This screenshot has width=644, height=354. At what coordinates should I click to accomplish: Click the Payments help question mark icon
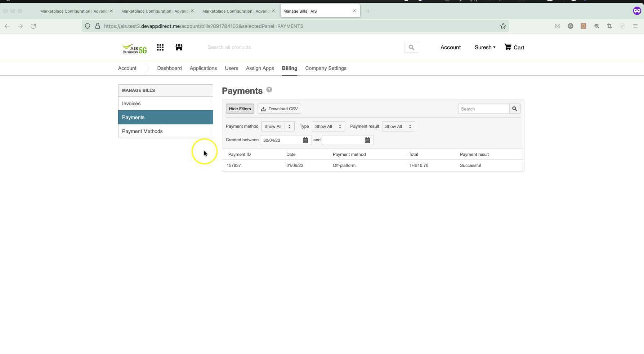coord(269,90)
